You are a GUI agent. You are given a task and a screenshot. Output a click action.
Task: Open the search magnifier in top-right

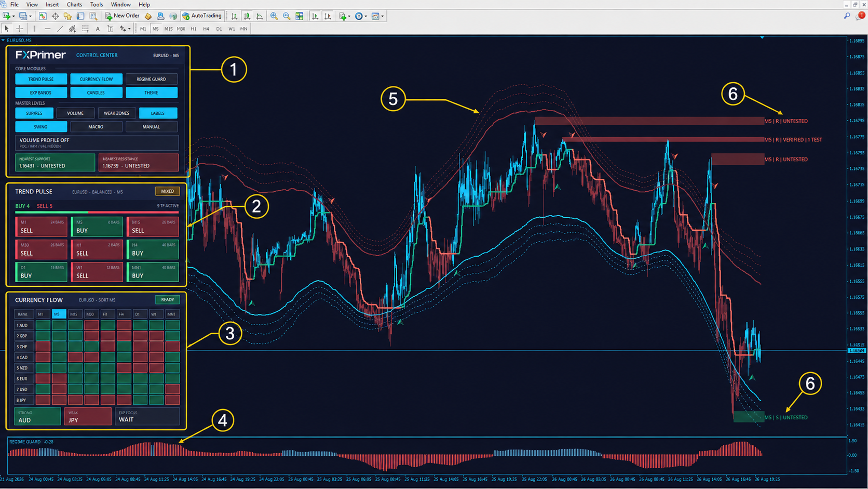coord(847,16)
